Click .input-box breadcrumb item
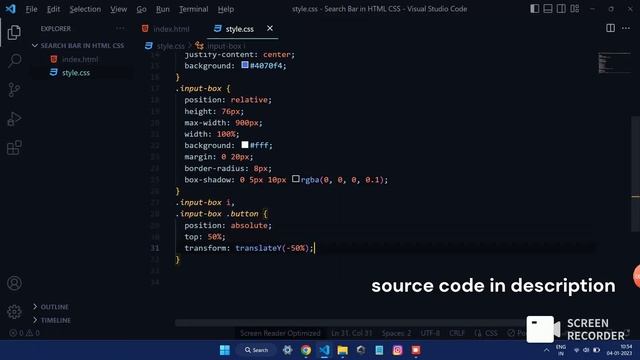This screenshot has width=640, height=360. pyautogui.click(x=219, y=46)
